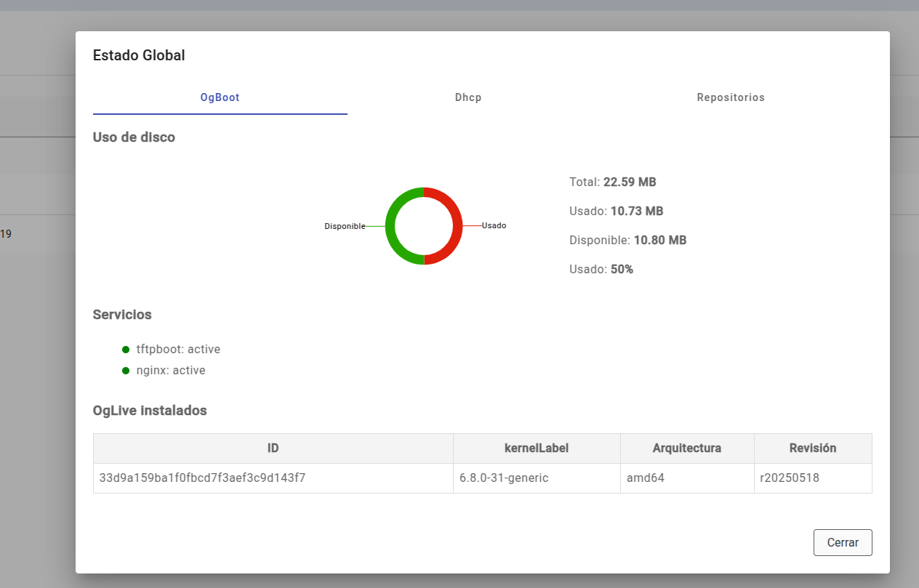The width and height of the screenshot is (919, 588).
Task: Click the green nginx status dot
Action: (126, 371)
